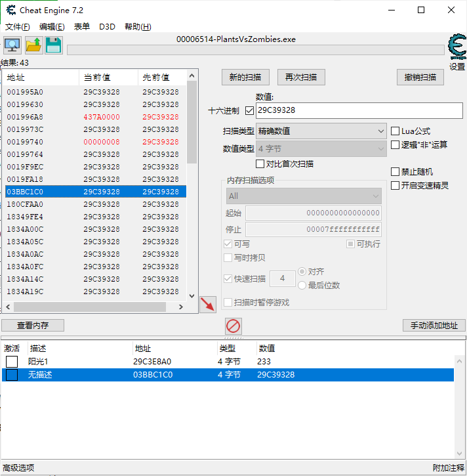Click red arrow to add address
Screen dimensions: 467x476
click(208, 305)
